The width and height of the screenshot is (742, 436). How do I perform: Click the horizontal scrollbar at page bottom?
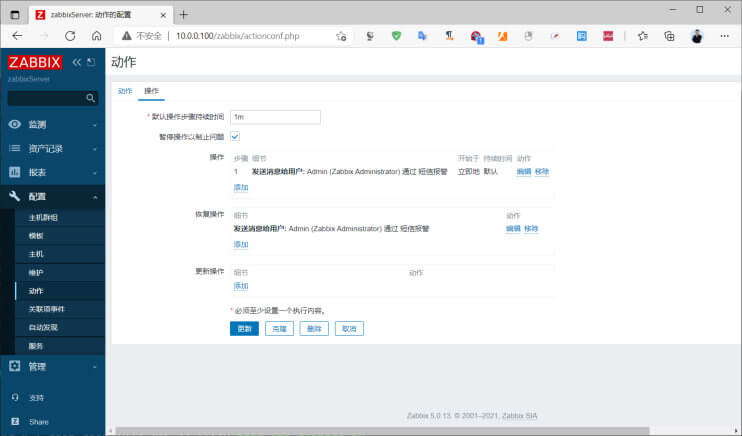coord(382,431)
